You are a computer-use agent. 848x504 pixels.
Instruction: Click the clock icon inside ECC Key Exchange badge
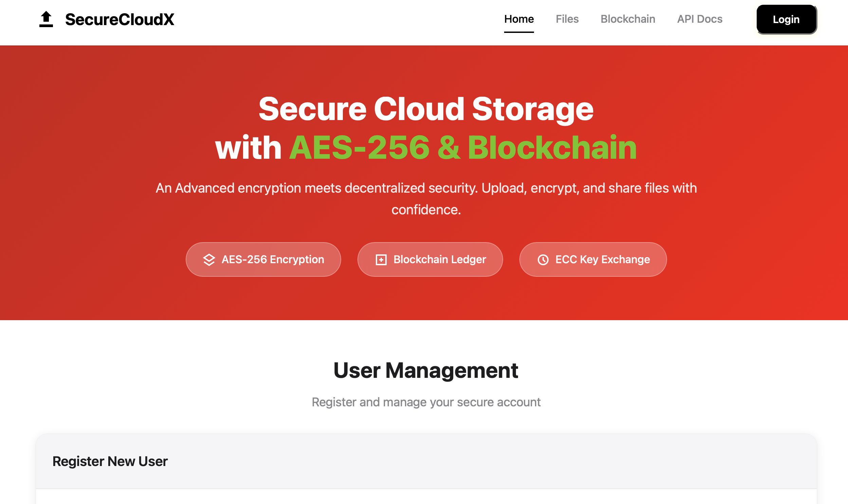[543, 259]
